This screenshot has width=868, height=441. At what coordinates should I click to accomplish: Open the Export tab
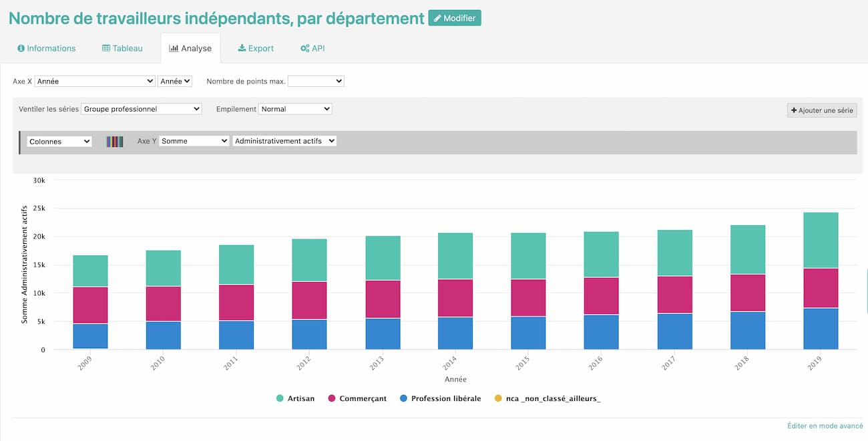(x=256, y=49)
